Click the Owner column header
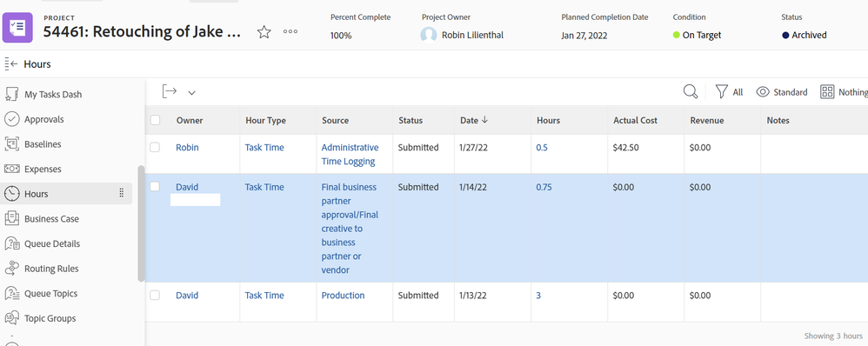Screen dimensions: 868x346 click(x=190, y=120)
